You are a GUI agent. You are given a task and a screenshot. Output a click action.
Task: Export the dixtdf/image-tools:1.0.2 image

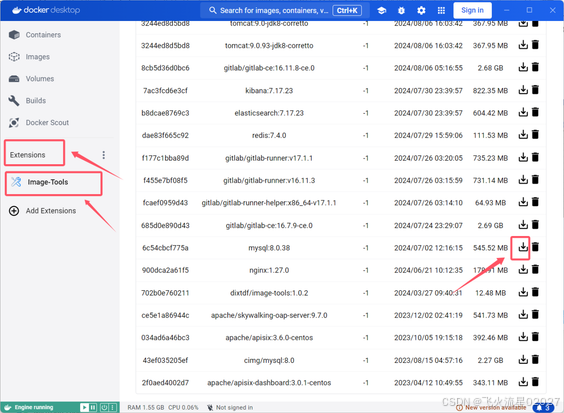(523, 292)
